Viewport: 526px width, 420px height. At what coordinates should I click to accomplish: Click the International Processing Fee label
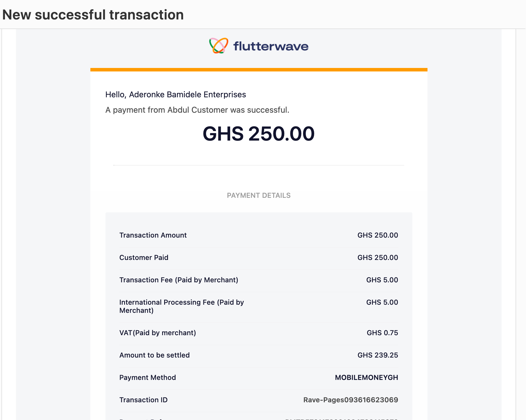click(182, 306)
